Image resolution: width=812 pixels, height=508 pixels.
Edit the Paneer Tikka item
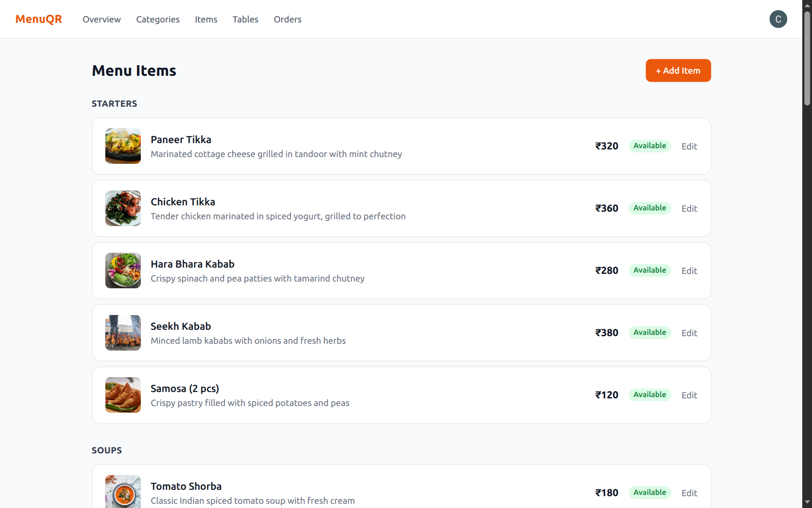click(689, 146)
